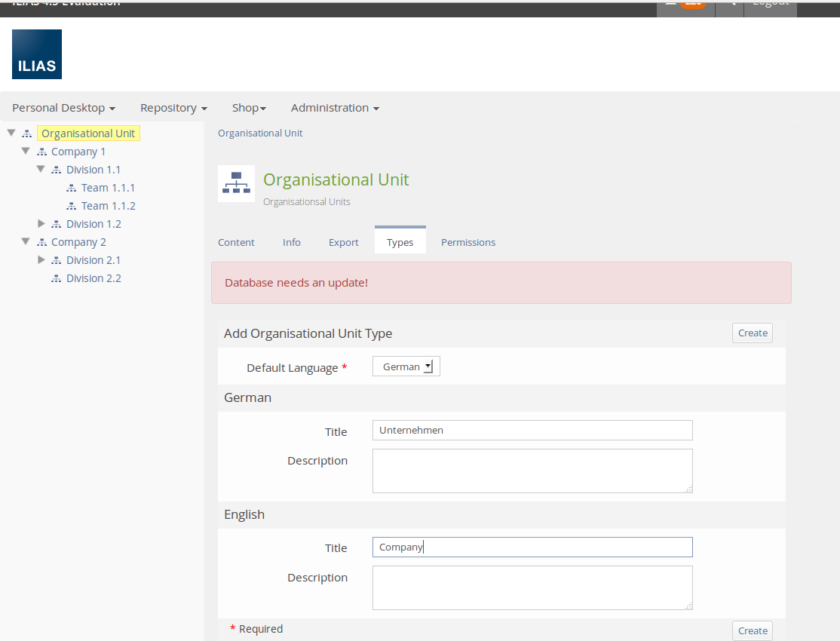Open the Repository menu
This screenshot has width=840, height=641.
click(x=173, y=108)
